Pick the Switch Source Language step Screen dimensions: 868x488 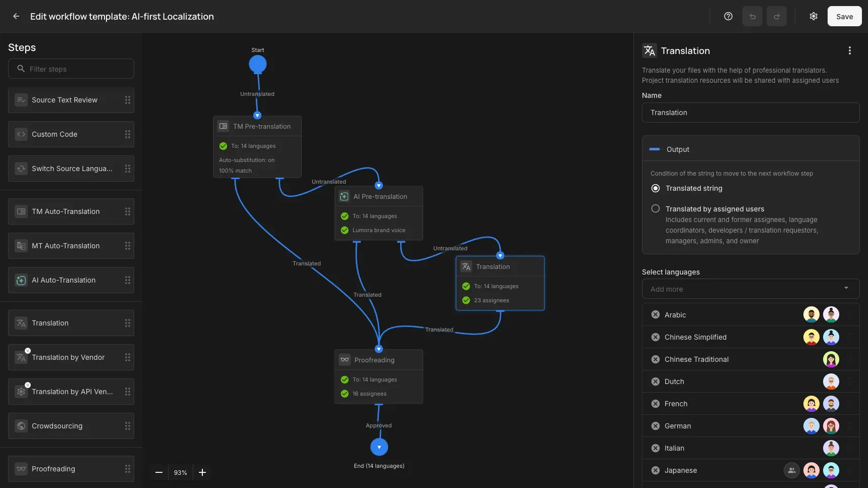tap(71, 169)
